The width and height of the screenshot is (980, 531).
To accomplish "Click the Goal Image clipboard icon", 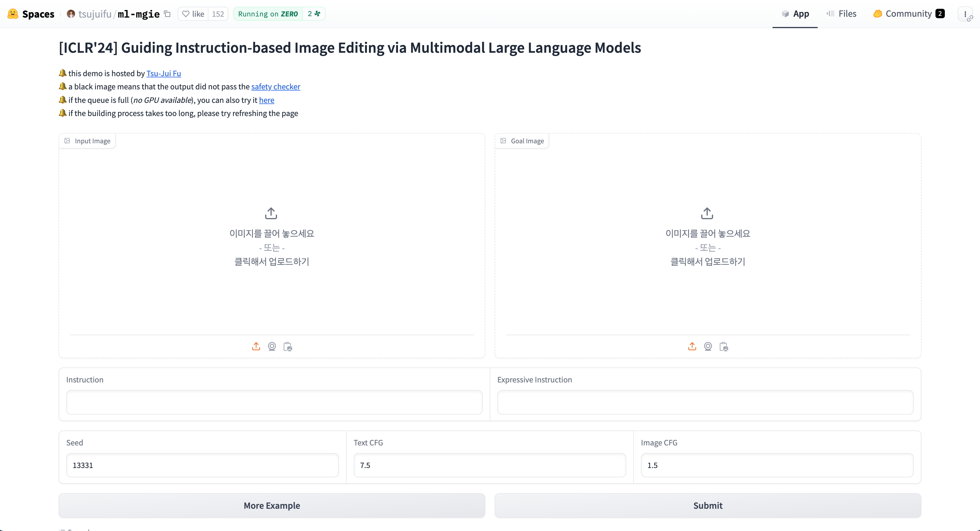I will (x=724, y=347).
